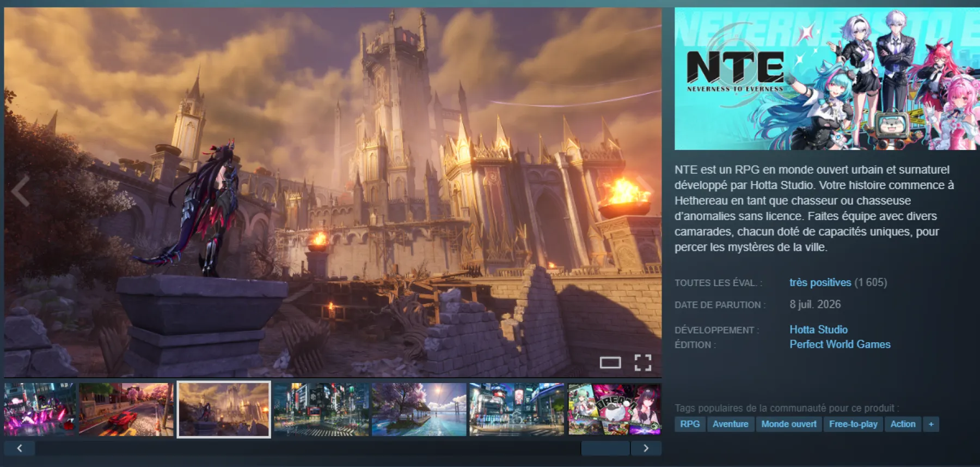This screenshot has height=467, width=980.
Task: Browse the RPG tag
Action: click(x=690, y=424)
